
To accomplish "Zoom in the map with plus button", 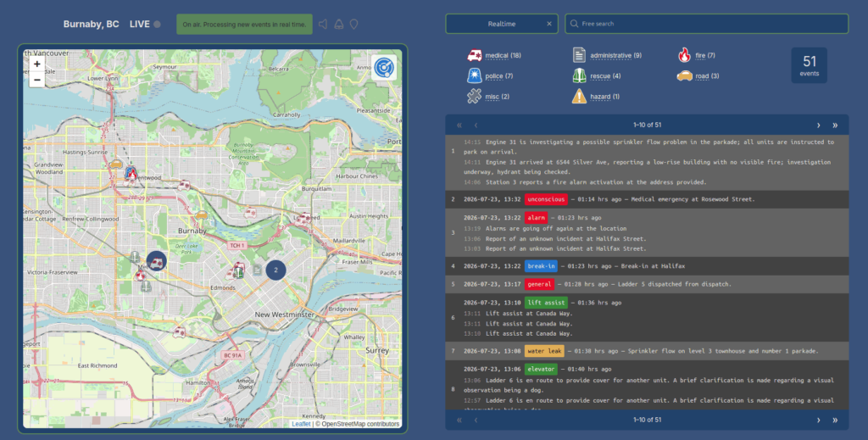I will point(37,64).
